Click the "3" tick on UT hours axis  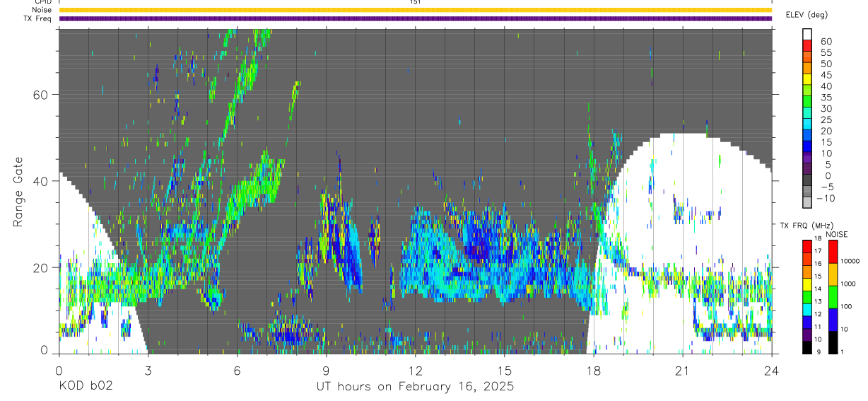click(x=148, y=371)
